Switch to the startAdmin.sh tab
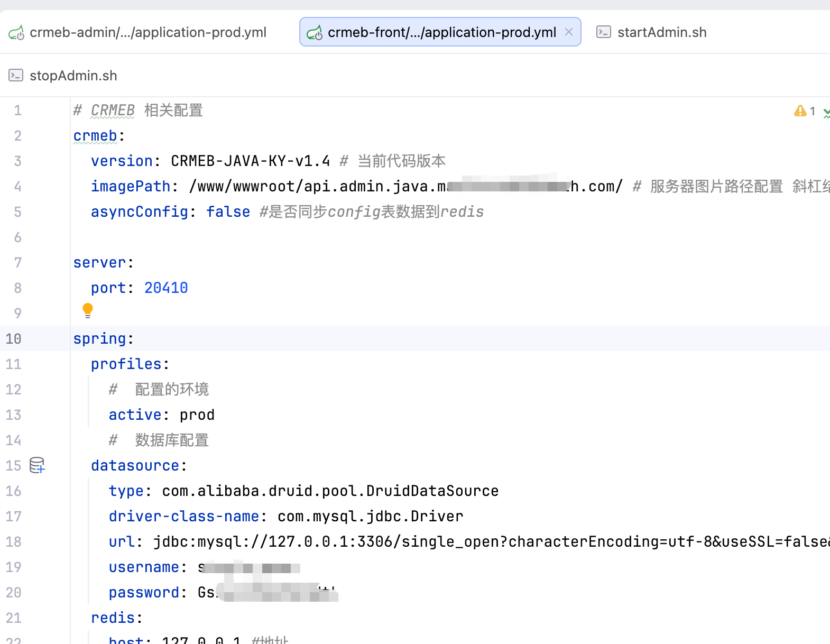This screenshot has width=830, height=644. click(651, 32)
